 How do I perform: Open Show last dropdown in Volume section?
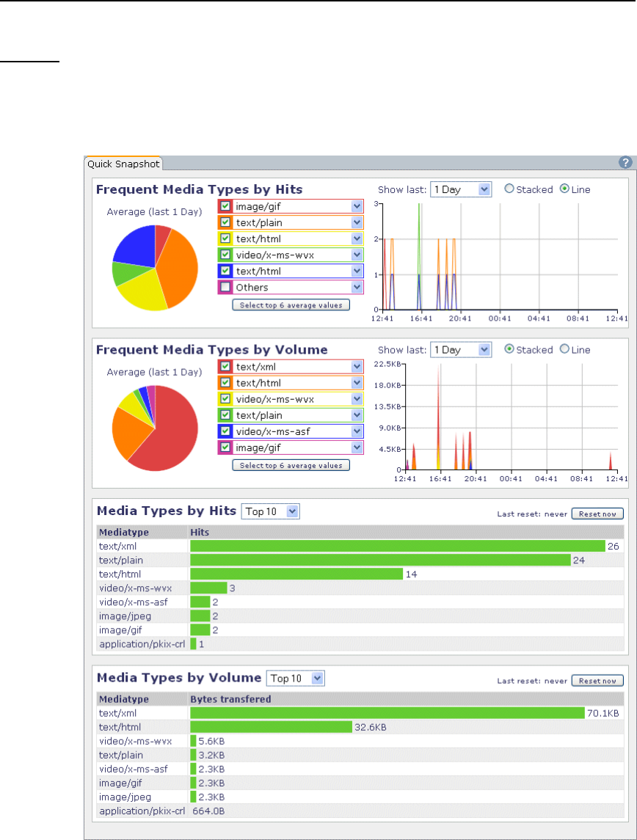click(461, 349)
